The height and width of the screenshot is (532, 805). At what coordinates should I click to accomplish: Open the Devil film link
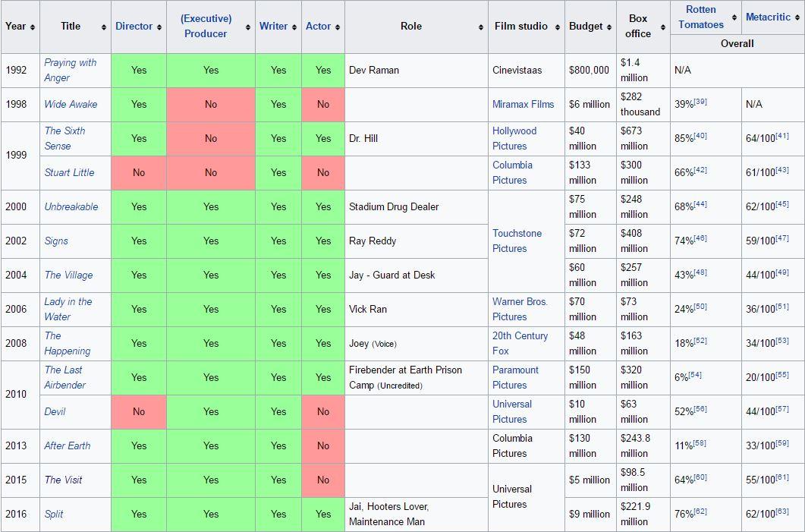(x=55, y=412)
